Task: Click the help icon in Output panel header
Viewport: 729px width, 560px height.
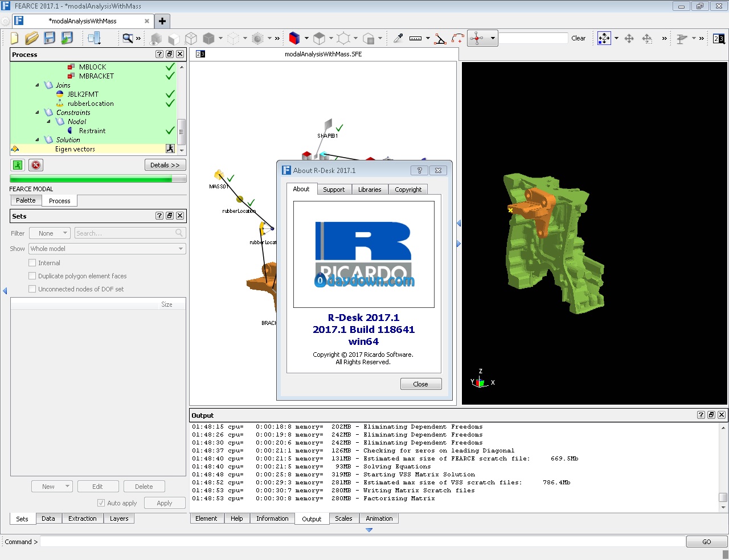Action: tap(701, 415)
